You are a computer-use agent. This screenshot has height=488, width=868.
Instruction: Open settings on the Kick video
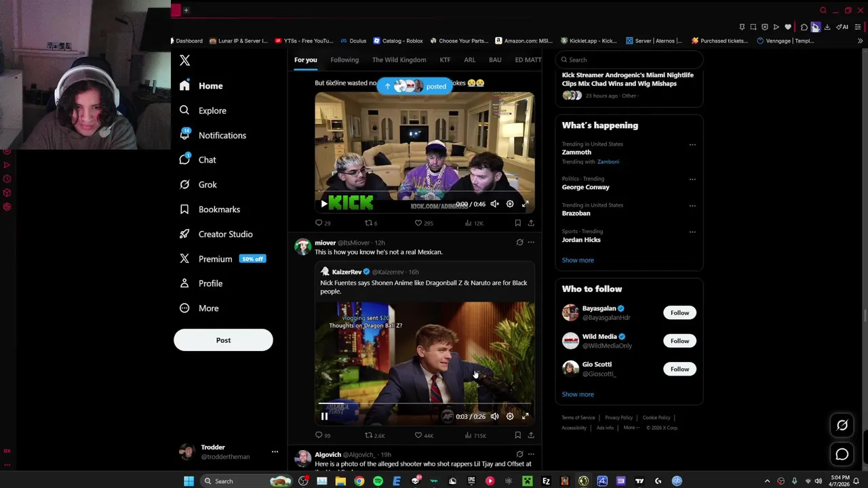(510, 204)
